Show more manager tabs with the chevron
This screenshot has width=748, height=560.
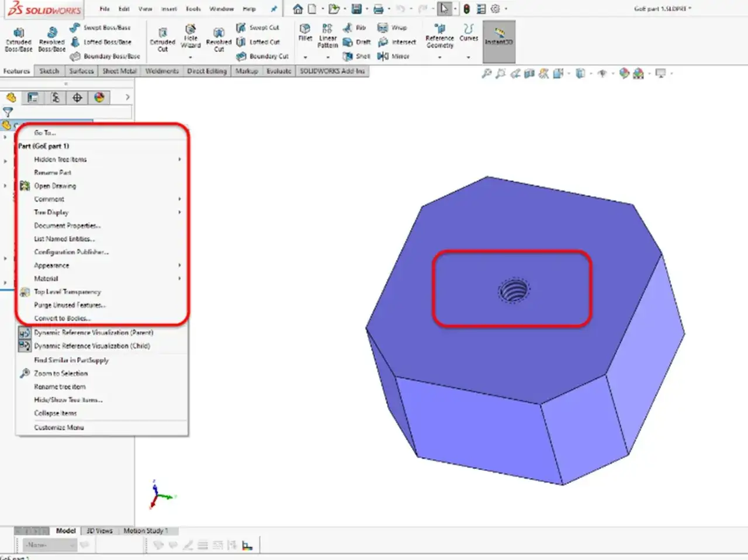coord(127,97)
